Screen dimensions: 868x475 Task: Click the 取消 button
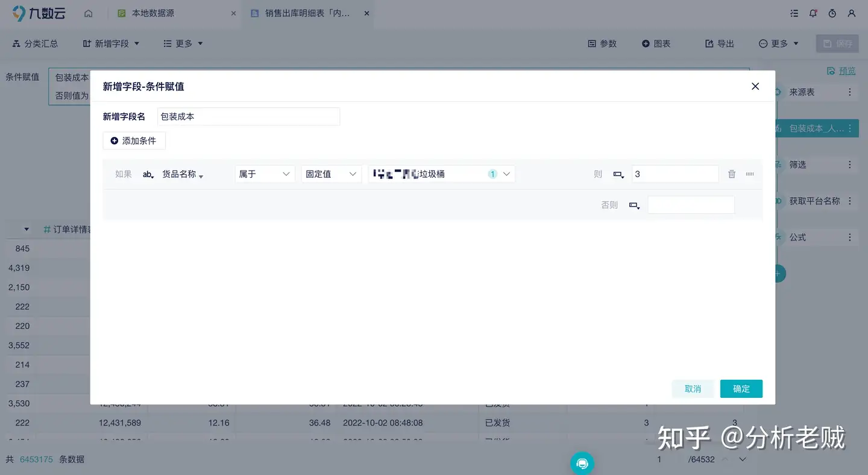pyautogui.click(x=693, y=389)
